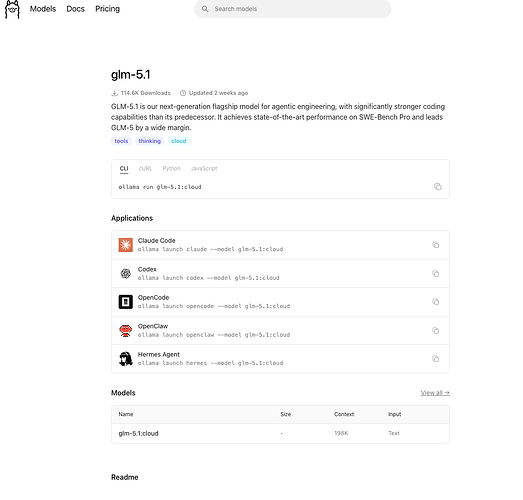
Task: Open the Models navigation item
Action: (x=43, y=9)
